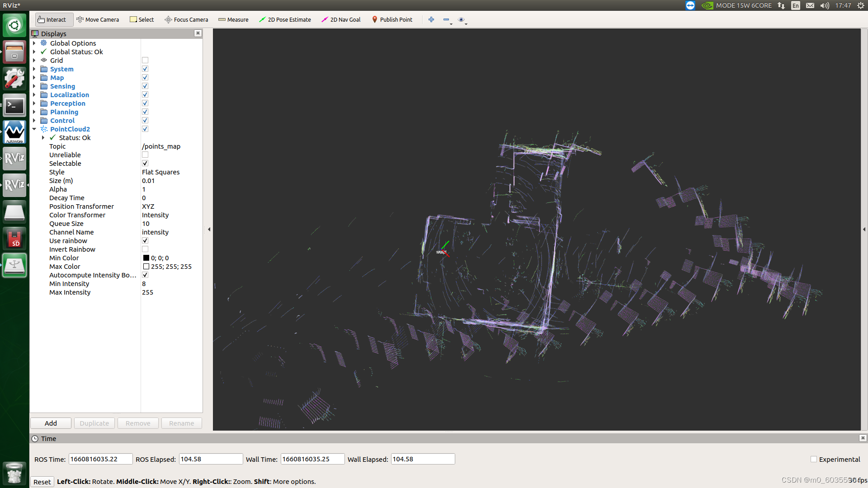Enable the Grid display checkbox

(145, 61)
